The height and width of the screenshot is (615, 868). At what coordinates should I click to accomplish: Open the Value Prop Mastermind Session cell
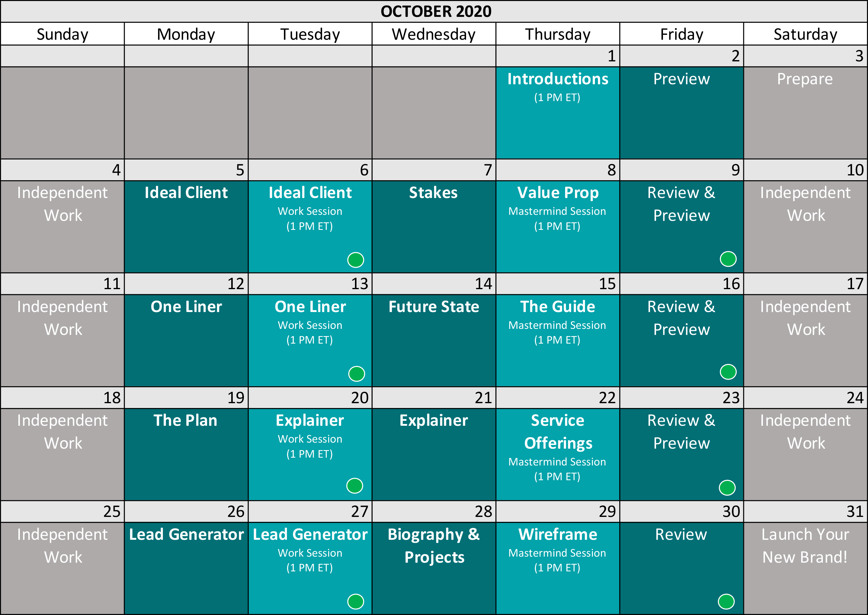click(x=558, y=227)
